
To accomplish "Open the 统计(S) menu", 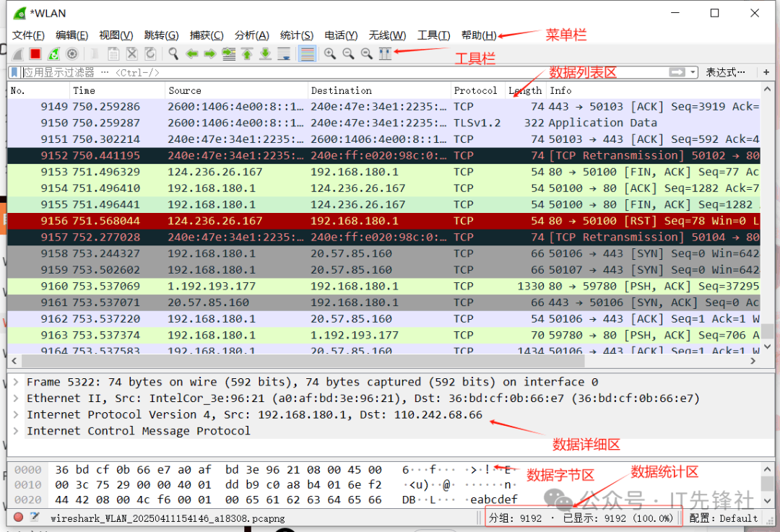I will click(296, 35).
